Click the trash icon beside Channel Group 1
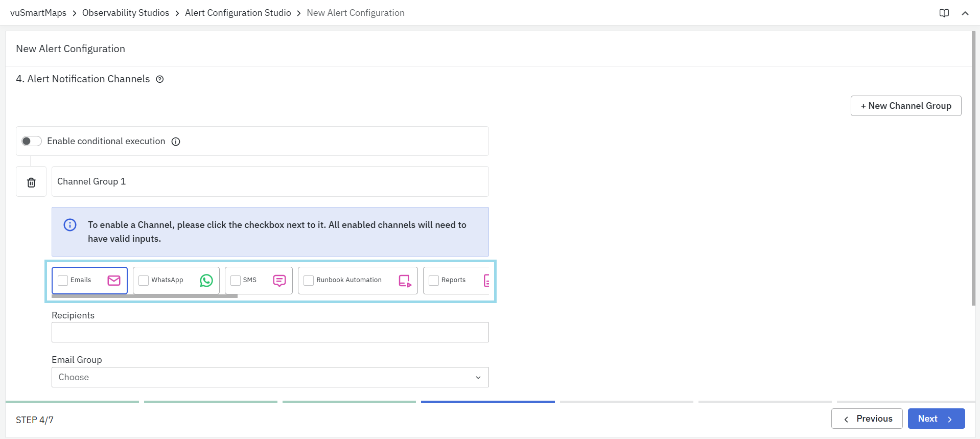Image resolution: width=980 pixels, height=439 pixels. [x=31, y=182]
